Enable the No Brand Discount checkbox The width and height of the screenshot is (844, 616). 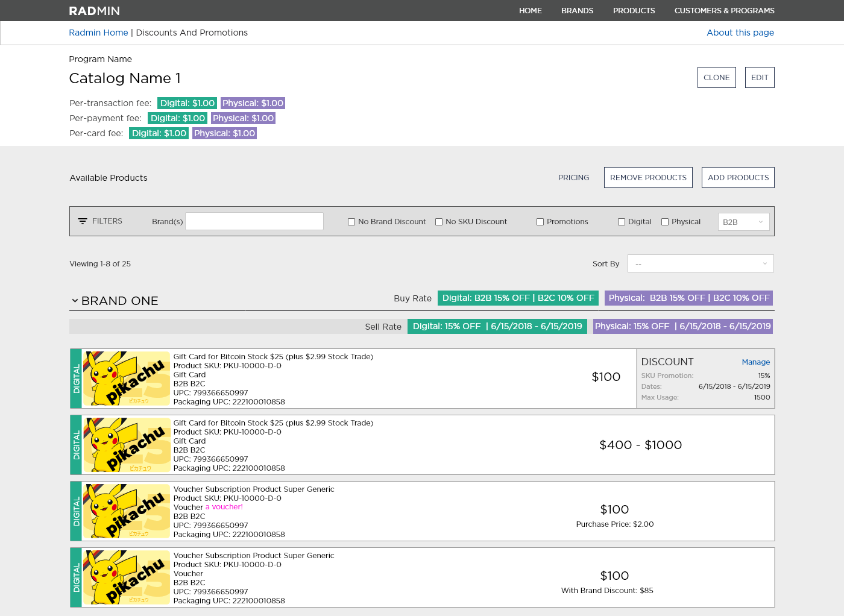(x=351, y=222)
